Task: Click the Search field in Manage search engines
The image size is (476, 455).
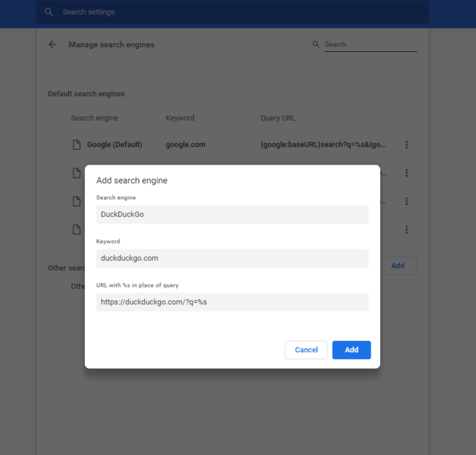Action: tap(370, 45)
